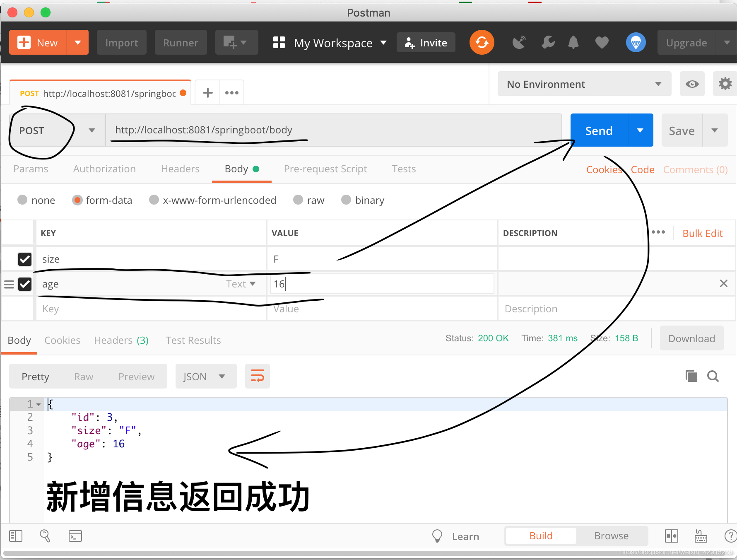Open manage environments gear icon
The width and height of the screenshot is (737, 560).
[725, 84]
